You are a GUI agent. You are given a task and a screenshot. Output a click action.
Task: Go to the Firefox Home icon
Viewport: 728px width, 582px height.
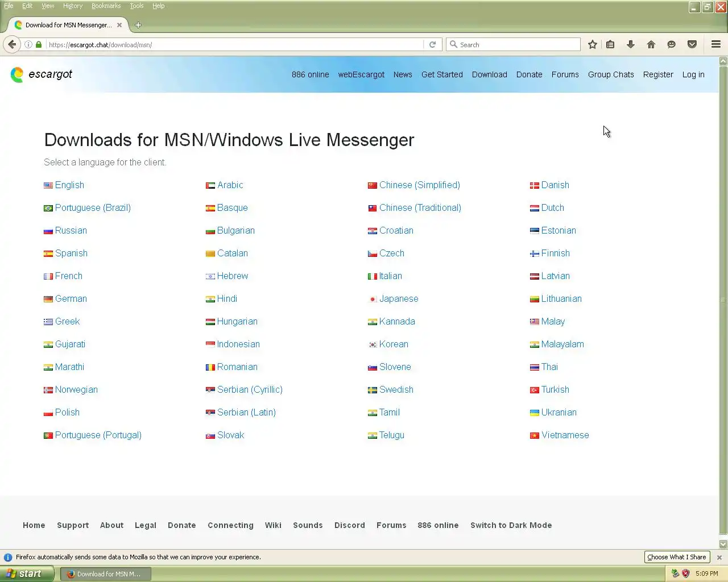tap(651, 44)
